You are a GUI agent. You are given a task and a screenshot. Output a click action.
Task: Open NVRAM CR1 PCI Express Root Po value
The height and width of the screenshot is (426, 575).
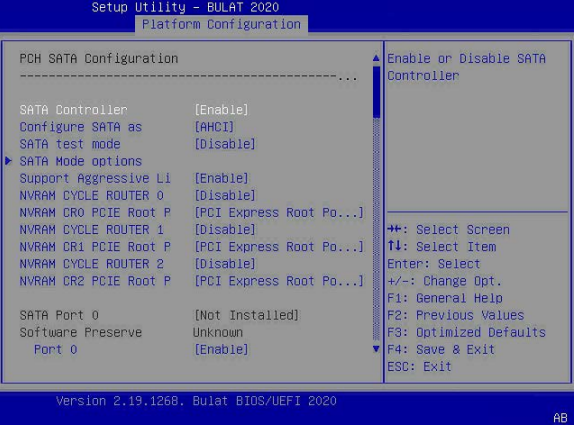click(x=279, y=246)
